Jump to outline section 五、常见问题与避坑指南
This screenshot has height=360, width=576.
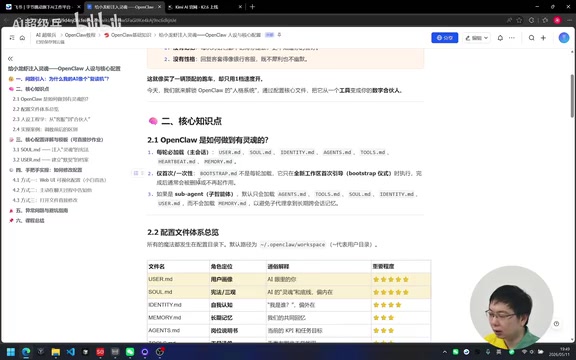click(42, 210)
